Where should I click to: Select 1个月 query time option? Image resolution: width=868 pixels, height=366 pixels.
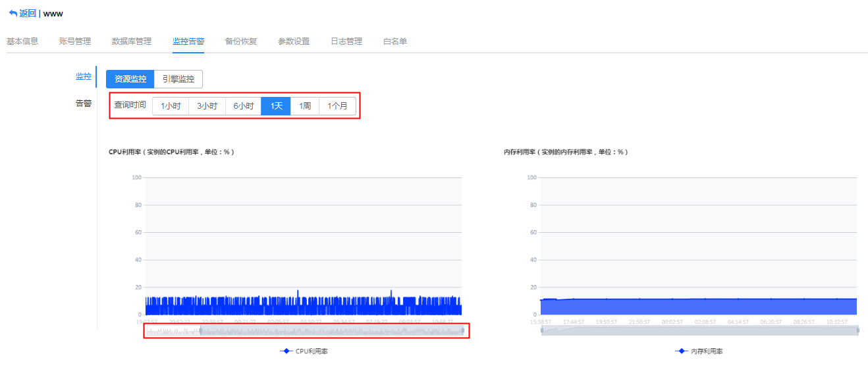point(337,106)
